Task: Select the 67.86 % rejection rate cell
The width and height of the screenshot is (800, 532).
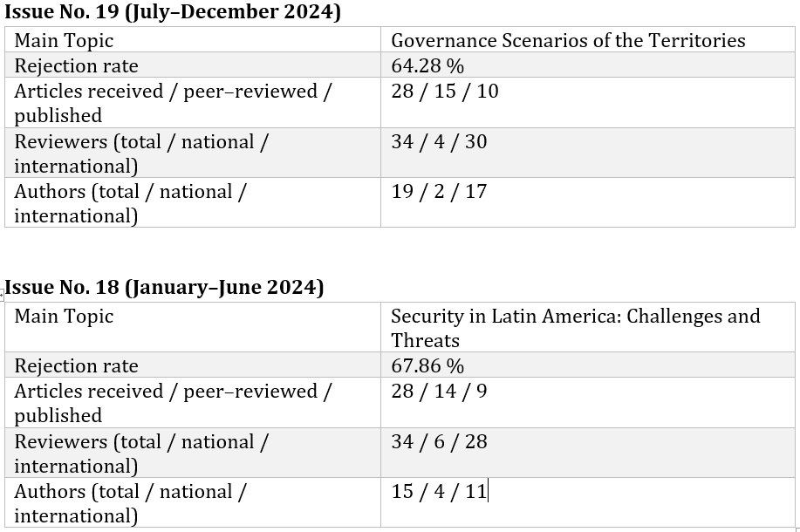Action: tap(427, 365)
